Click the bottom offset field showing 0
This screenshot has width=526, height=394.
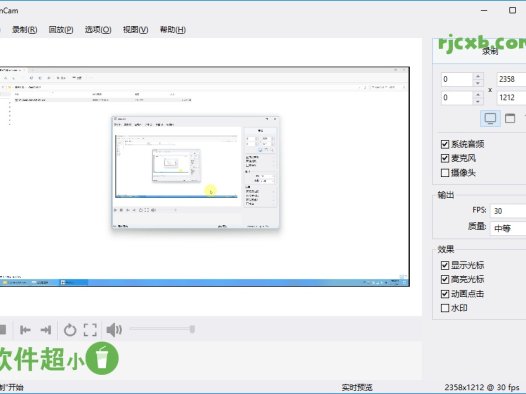pyautogui.click(x=457, y=98)
